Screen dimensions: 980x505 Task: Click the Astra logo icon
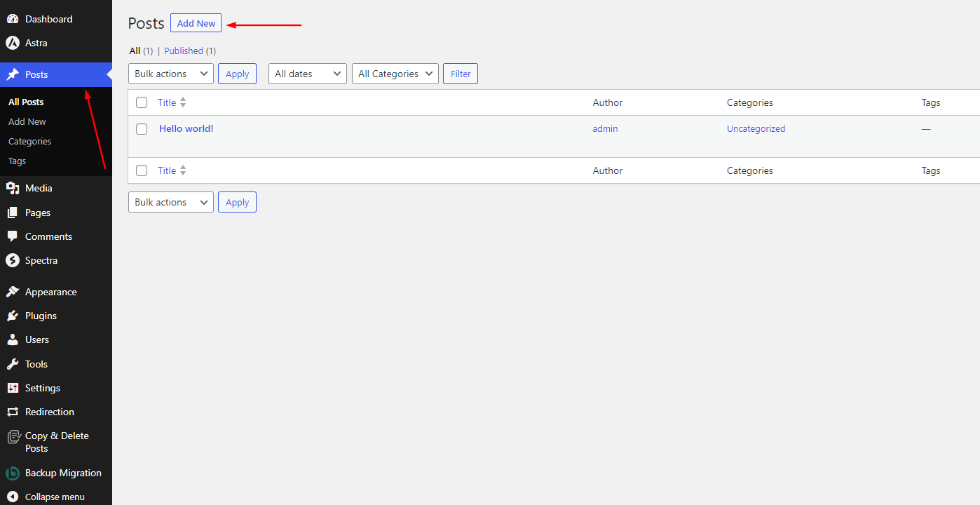coord(13,43)
